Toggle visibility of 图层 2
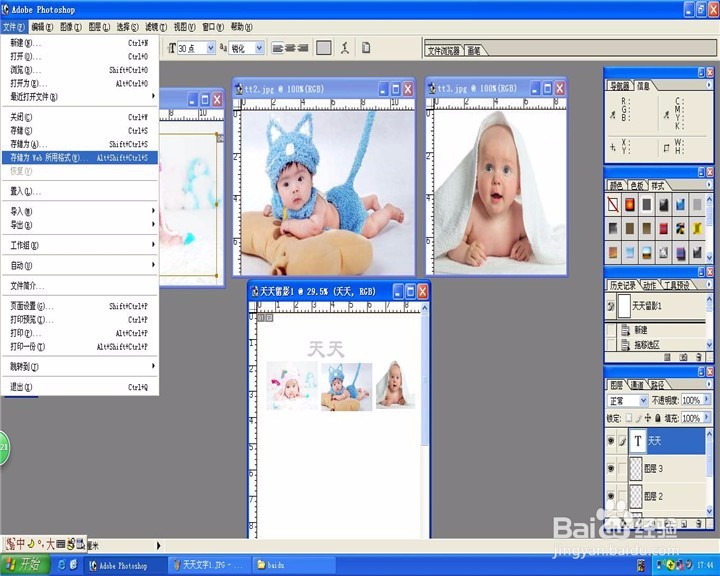Image resolution: width=720 pixels, height=576 pixels. [611, 496]
